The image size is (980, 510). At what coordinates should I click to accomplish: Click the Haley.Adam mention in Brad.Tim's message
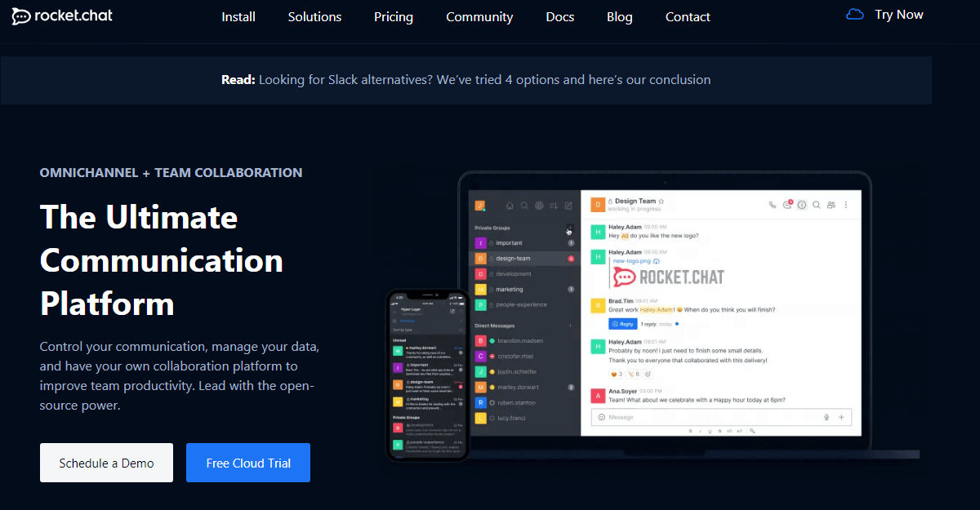pyautogui.click(x=657, y=310)
